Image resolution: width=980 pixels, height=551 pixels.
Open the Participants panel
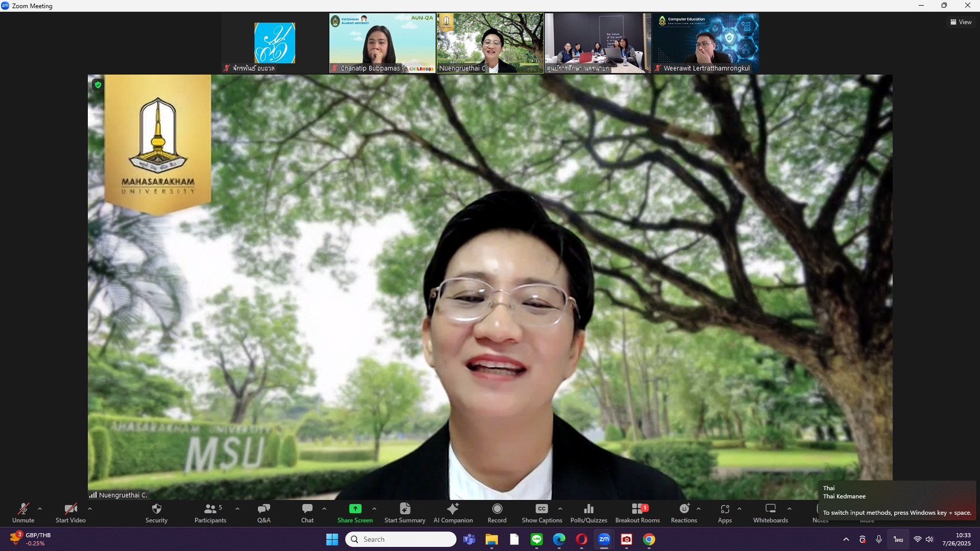point(210,513)
